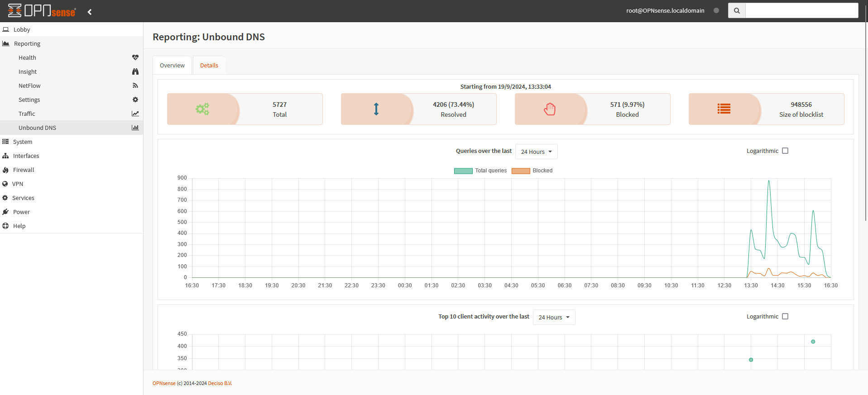
Task: Click the Services cog icon
Action: click(x=5, y=198)
